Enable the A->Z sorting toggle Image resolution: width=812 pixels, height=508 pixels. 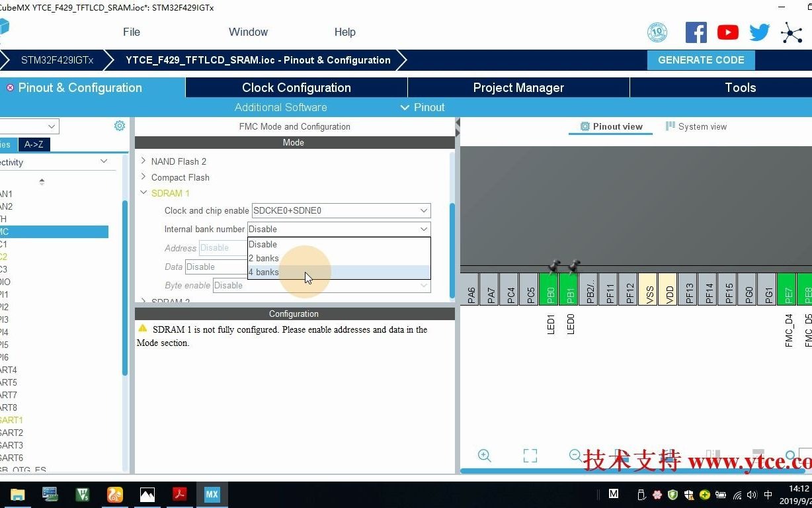pos(34,144)
